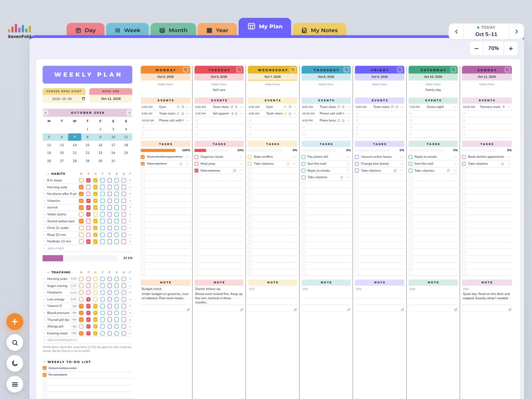Click the copy icon on the Tuesday header

click(239, 70)
